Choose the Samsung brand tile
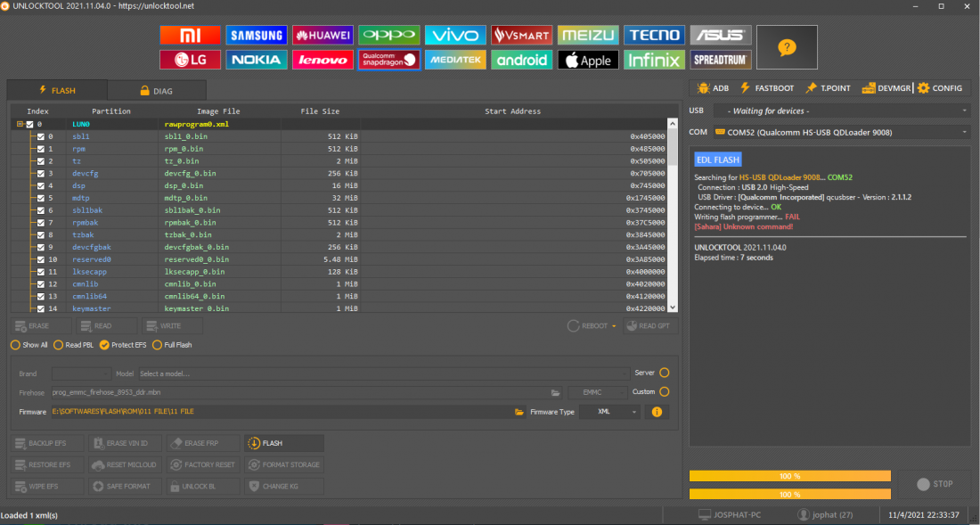The width and height of the screenshot is (980, 525). [x=257, y=35]
